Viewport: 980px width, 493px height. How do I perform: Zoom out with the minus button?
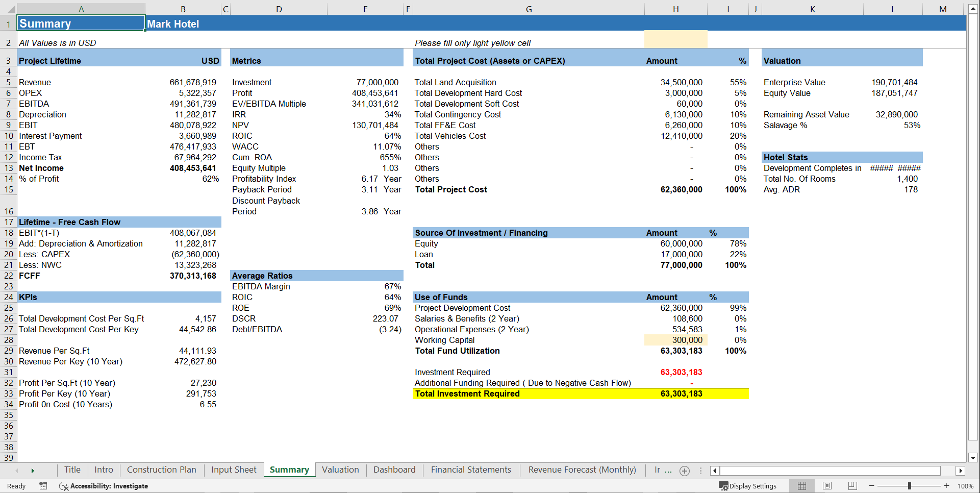[871, 486]
